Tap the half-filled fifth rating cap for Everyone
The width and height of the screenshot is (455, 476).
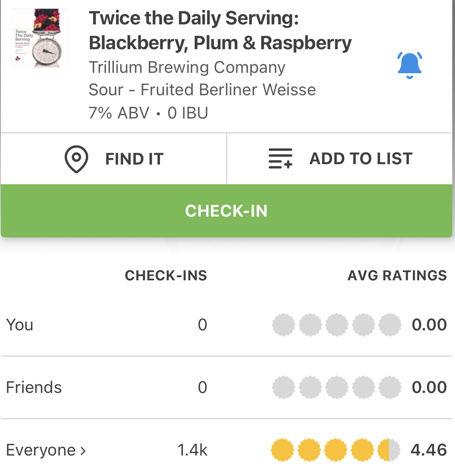(389, 450)
